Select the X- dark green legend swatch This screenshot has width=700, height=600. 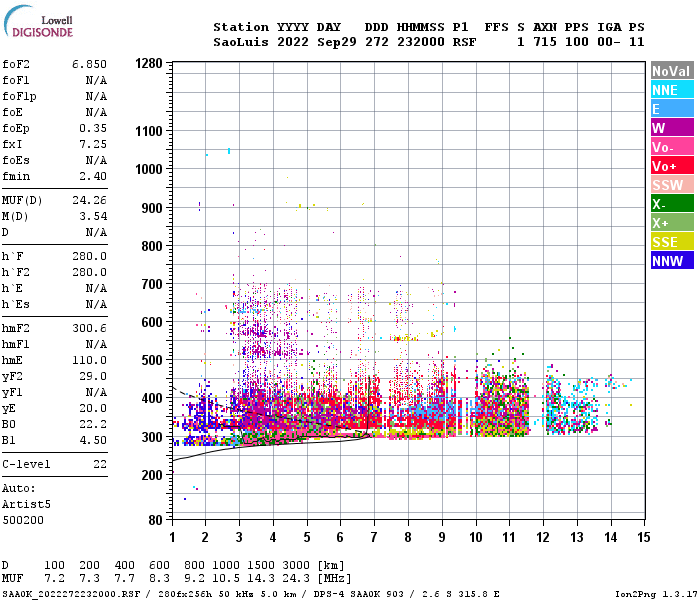point(672,204)
